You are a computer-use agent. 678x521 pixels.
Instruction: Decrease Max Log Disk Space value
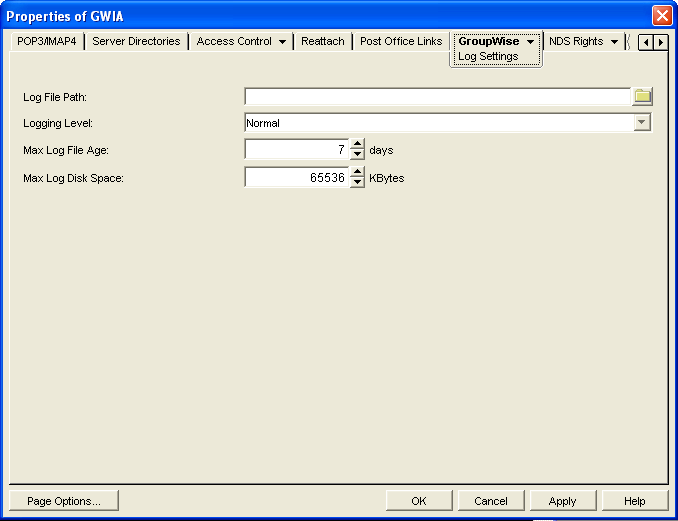point(357,182)
